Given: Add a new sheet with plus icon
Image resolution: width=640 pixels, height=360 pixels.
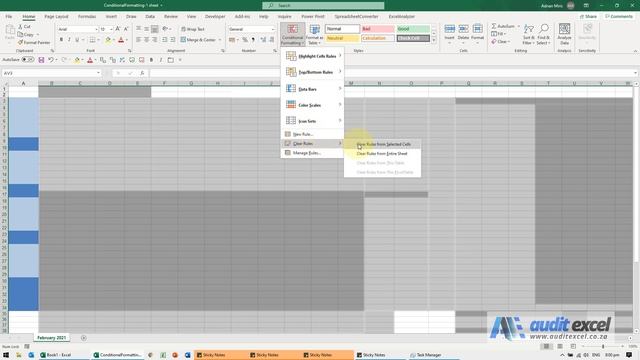Looking at the screenshot, I should coord(84,338).
